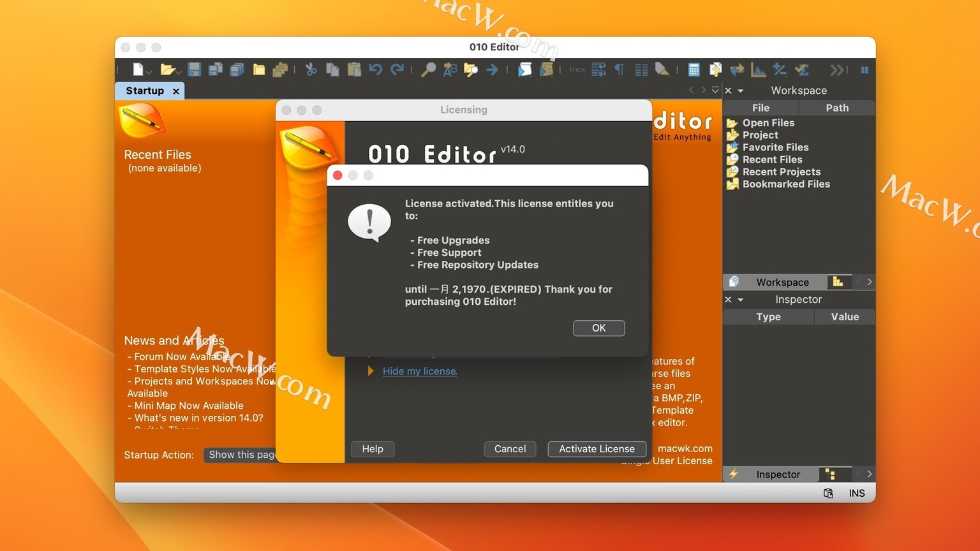Image resolution: width=980 pixels, height=551 pixels.
Task: Click the File column header
Action: pos(761,108)
